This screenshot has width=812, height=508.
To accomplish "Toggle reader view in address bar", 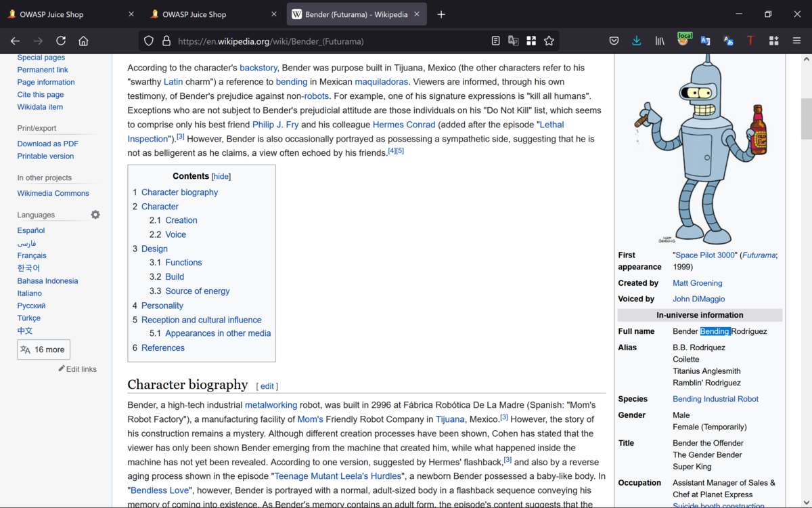I will tap(495, 41).
